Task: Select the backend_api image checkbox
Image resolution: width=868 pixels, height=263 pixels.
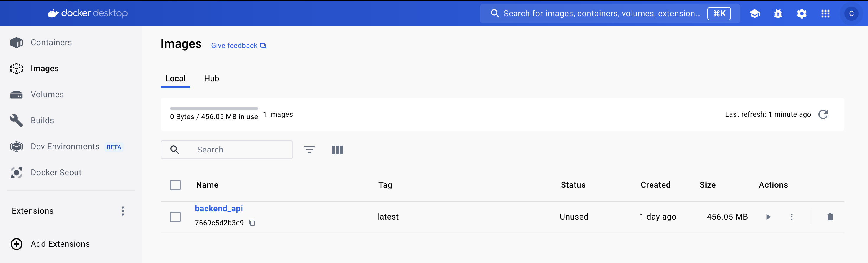Action: point(175,217)
